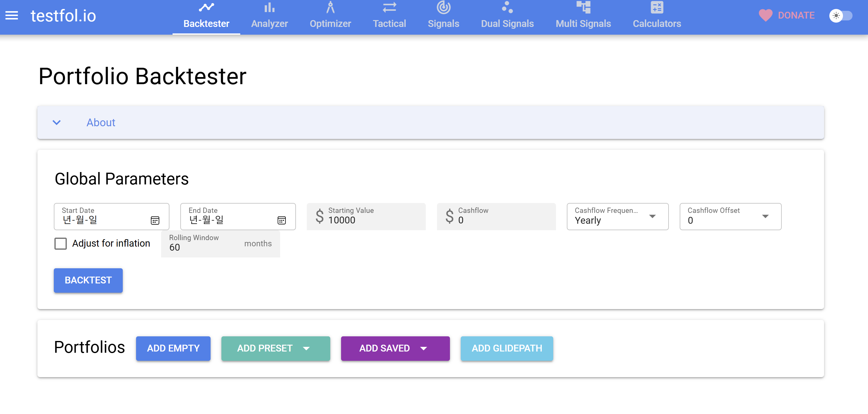Open the End Date calendar picker icon
Image resolution: width=868 pixels, height=414 pixels.
coord(281,220)
